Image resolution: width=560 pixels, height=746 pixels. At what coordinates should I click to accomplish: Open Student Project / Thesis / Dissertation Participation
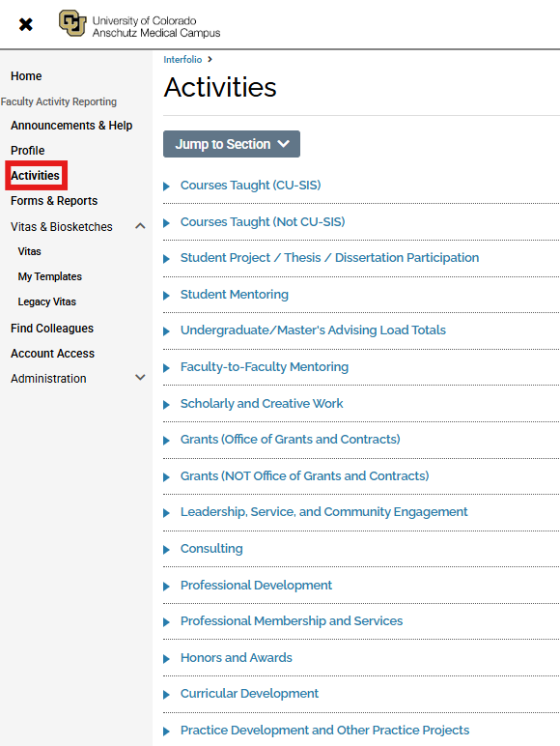point(329,258)
